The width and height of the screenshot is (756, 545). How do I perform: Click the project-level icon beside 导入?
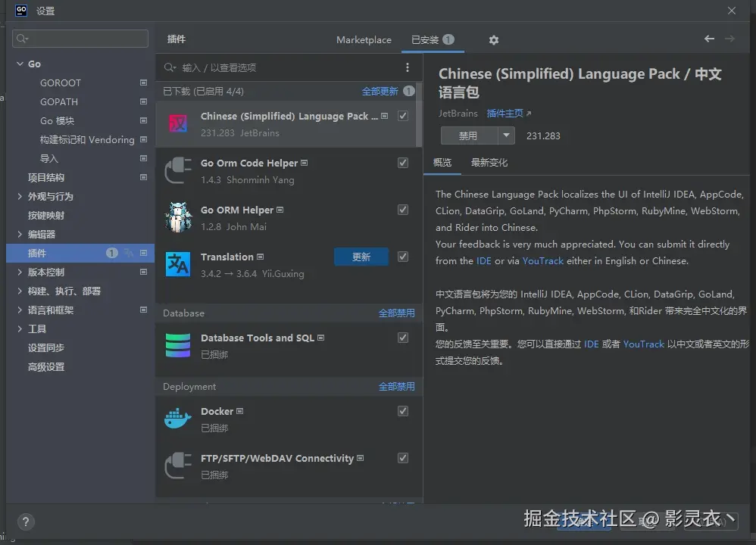(x=143, y=158)
